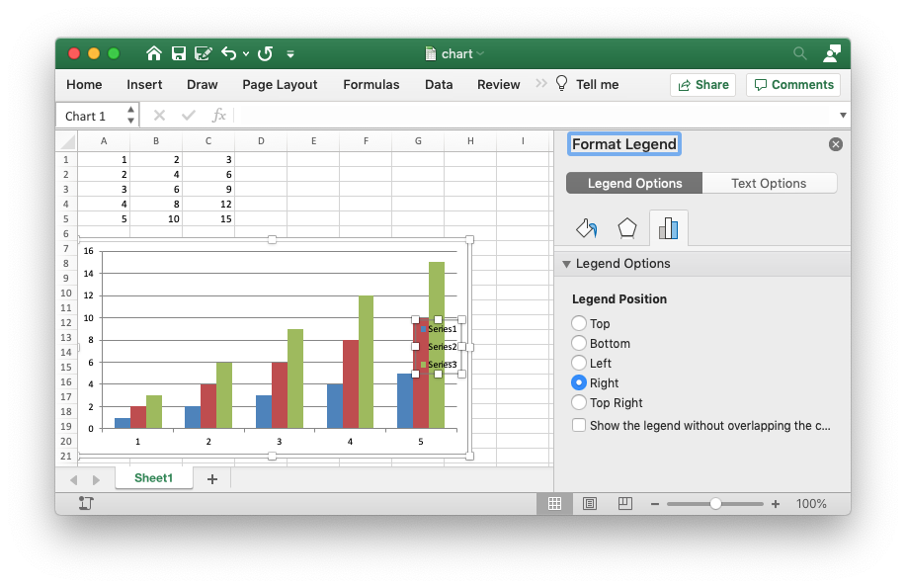The width and height of the screenshot is (906, 588).
Task: Open the account sharing profile icon
Action: [x=832, y=53]
